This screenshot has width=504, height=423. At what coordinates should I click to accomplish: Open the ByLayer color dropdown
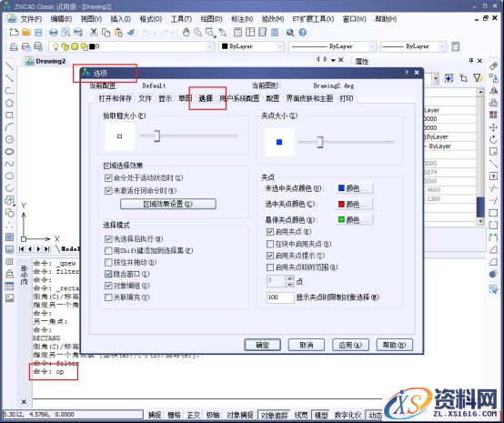[x=280, y=46]
